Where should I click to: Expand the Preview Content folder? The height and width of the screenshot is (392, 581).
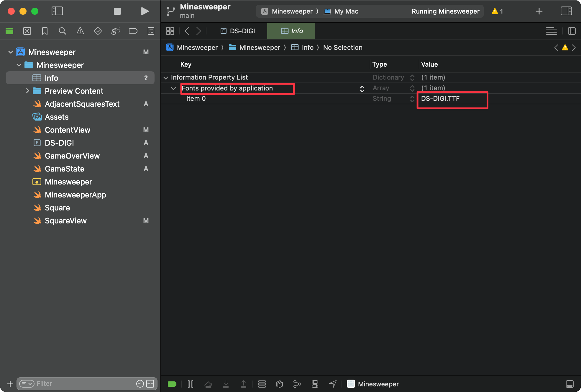point(27,91)
